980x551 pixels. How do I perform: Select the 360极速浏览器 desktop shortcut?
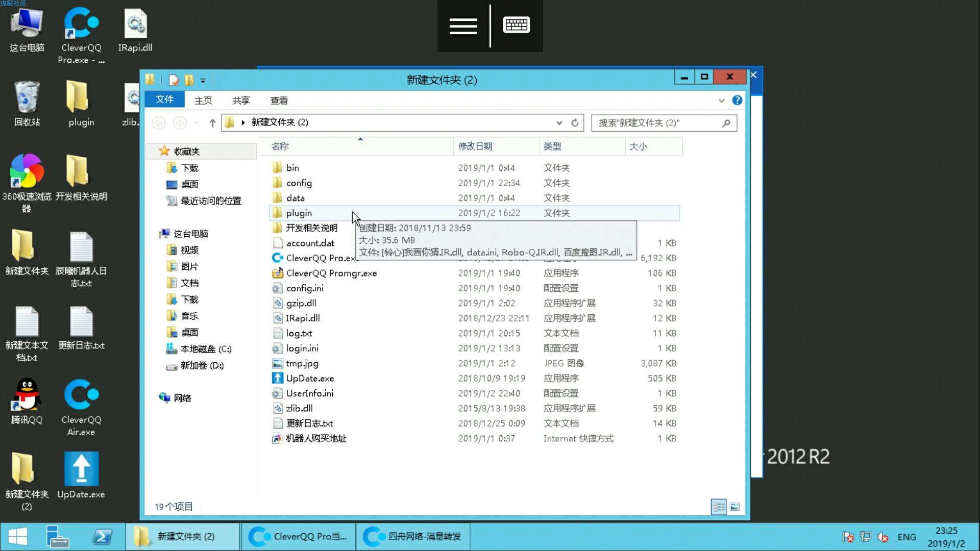(x=27, y=184)
